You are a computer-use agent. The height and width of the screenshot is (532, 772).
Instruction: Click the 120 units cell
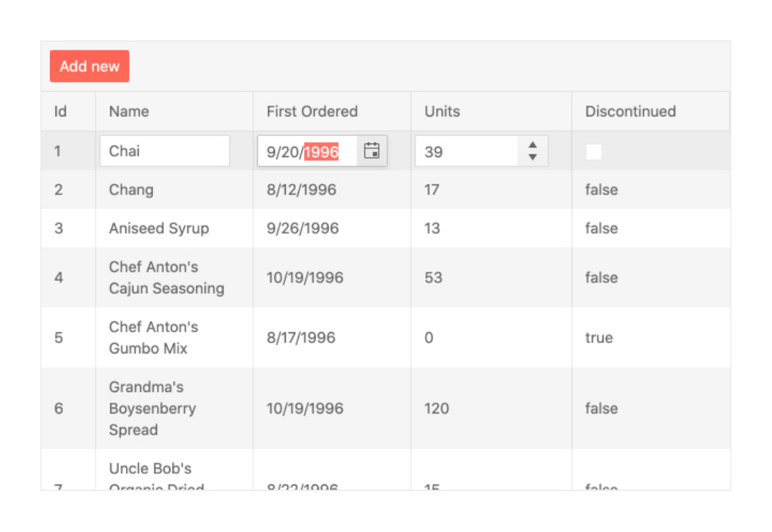coord(437,408)
